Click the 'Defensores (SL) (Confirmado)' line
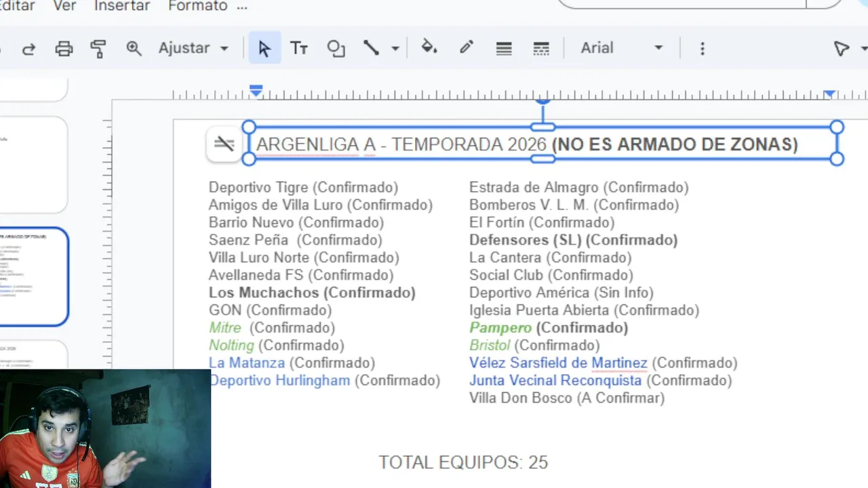The width and height of the screenshot is (868, 488). (x=573, y=240)
